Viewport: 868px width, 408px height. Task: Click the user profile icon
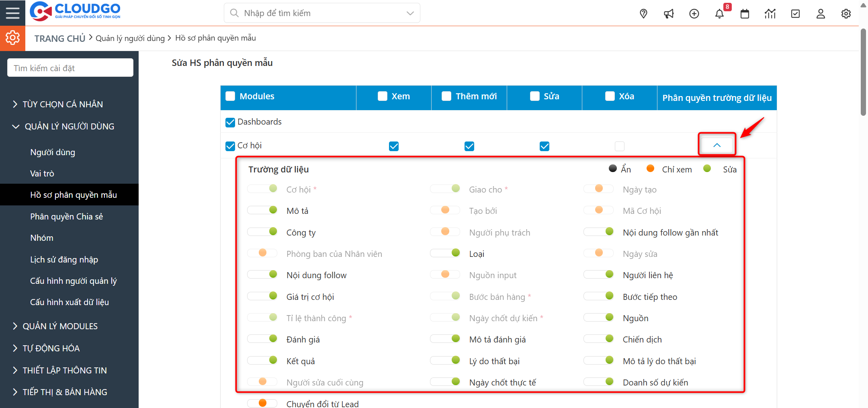pyautogui.click(x=821, y=14)
